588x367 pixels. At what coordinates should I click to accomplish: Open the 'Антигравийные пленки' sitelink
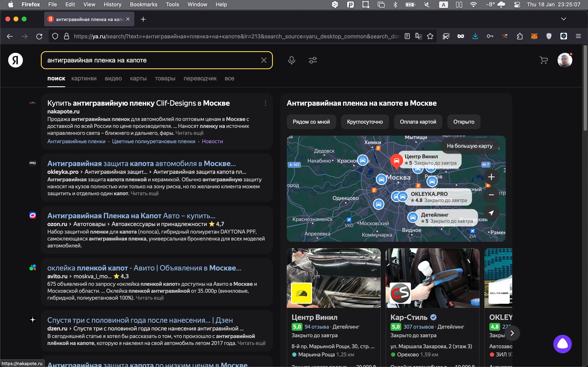[x=76, y=141]
